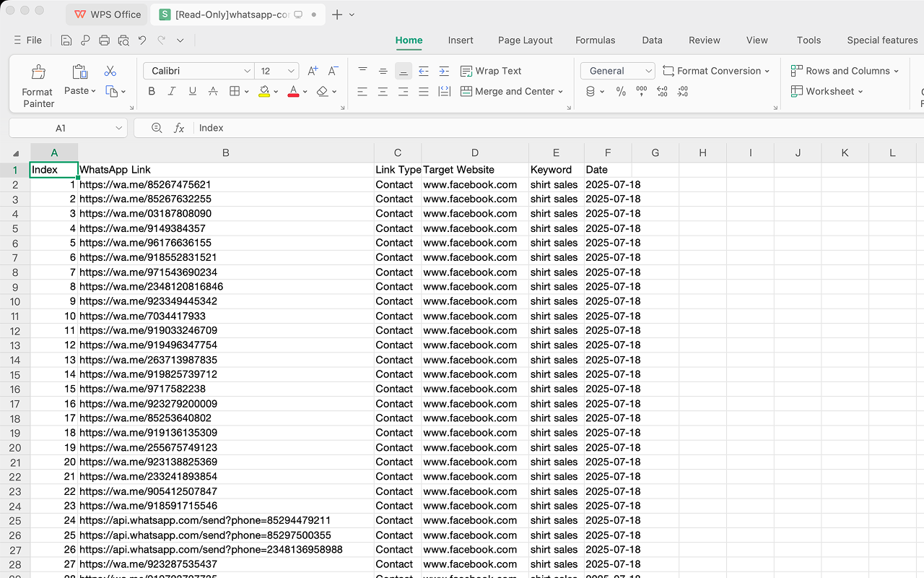This screenshot has height=578, width=924.
Task: Switch to the Insert tab
Action: click(x=461, y=40)
